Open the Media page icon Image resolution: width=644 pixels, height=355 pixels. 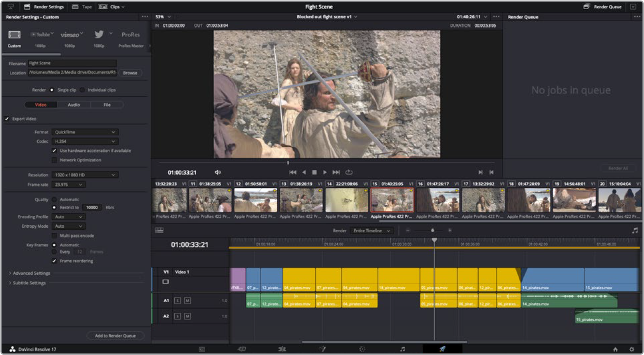(202, 349)
